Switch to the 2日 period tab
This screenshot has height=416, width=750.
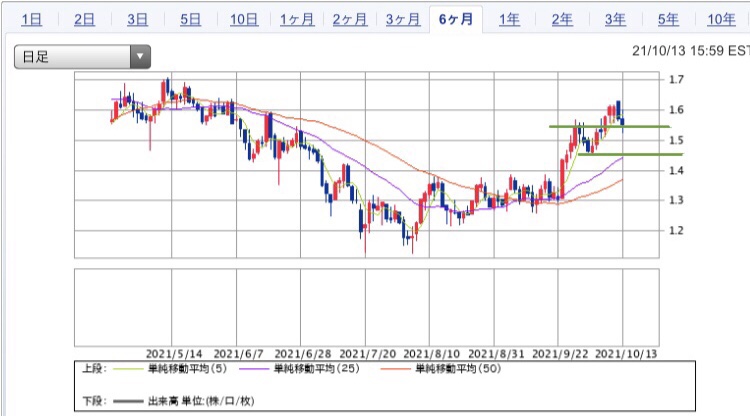pos(84,20)
